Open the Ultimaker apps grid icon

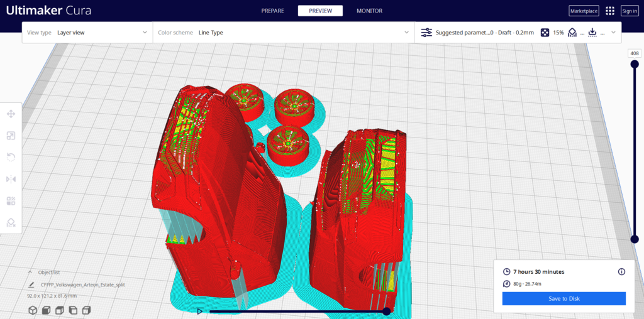point(609,11)
